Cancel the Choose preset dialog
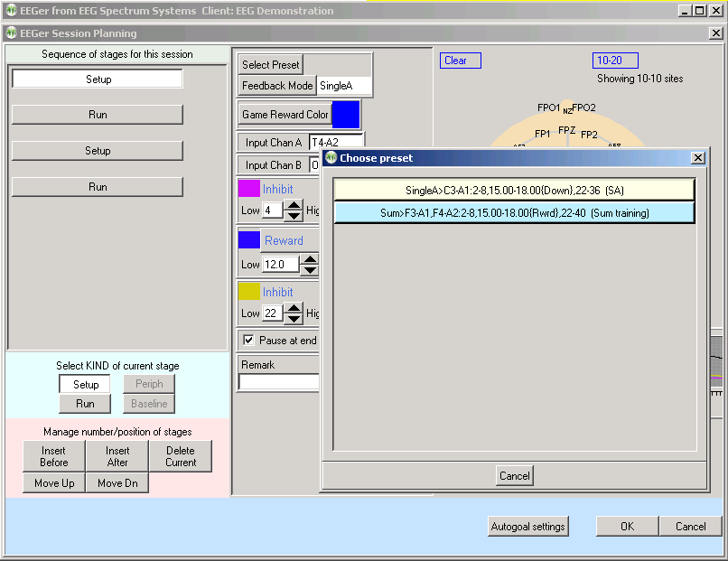Screen dimensions: 728x561 [514, 475]
